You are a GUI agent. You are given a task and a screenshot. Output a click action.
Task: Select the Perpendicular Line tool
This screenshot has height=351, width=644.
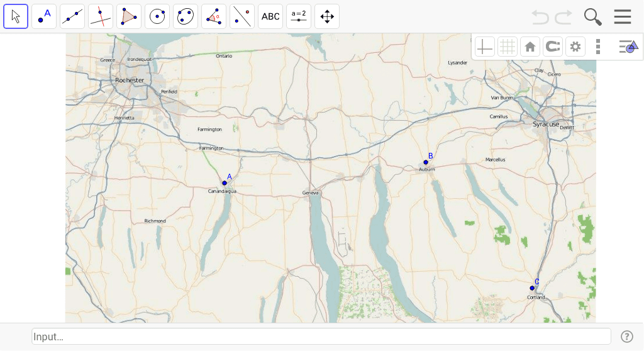click(101, 16)
